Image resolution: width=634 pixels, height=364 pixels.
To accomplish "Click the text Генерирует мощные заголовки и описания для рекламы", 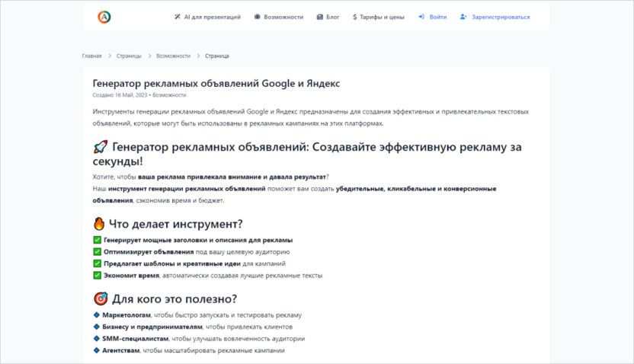I will point(198,240).
